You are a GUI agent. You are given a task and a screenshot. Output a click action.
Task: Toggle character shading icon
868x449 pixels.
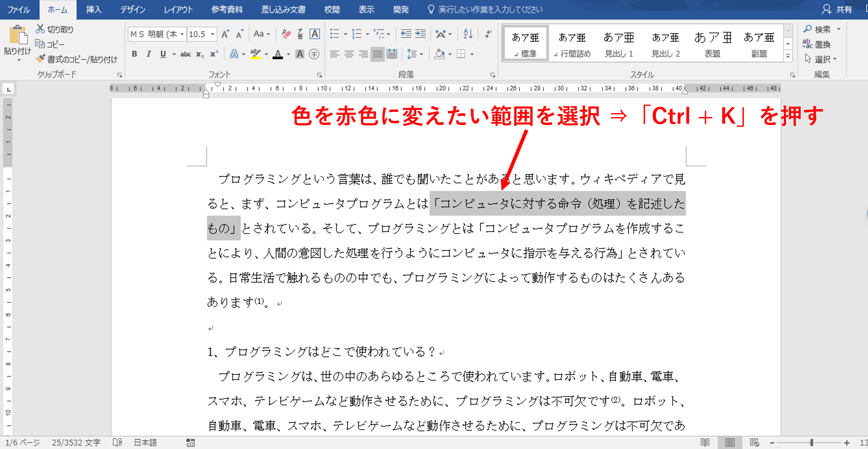(x=300, y=54)
